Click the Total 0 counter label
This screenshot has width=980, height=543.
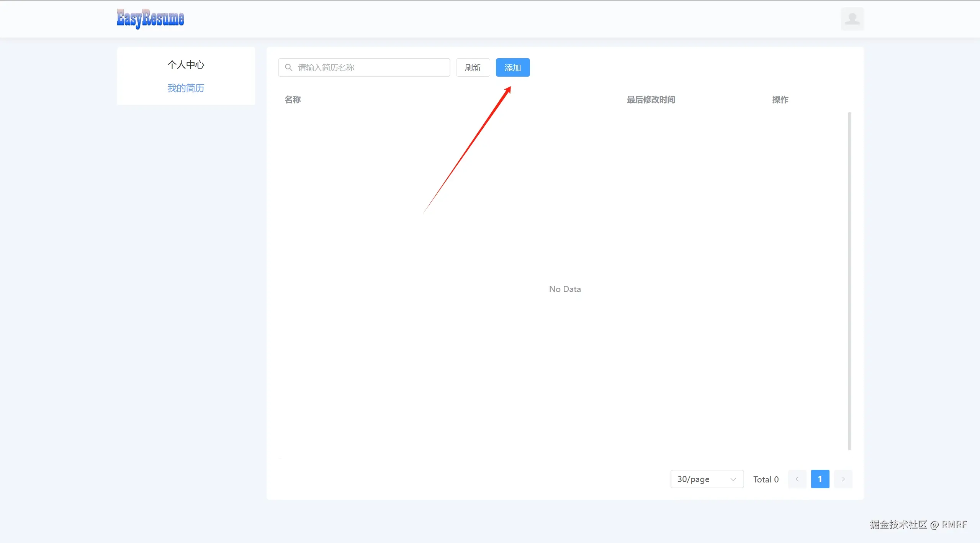point(766,479)
